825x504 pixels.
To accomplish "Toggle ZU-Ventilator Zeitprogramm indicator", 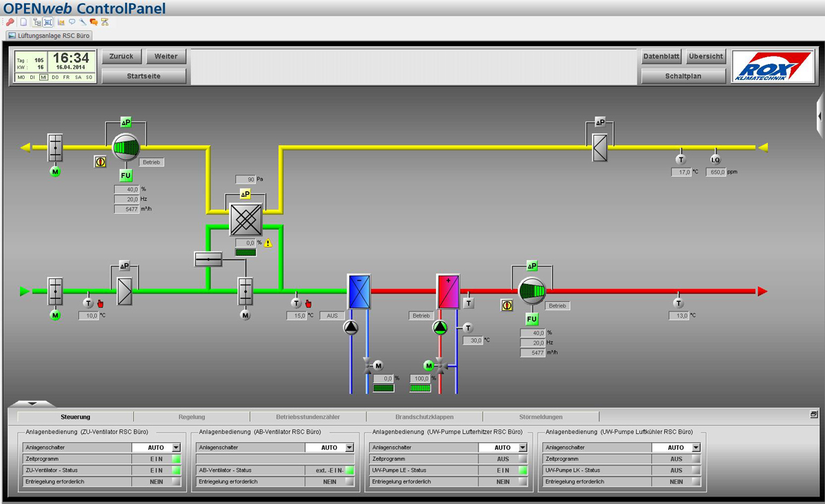I will (x=176, y=459).
